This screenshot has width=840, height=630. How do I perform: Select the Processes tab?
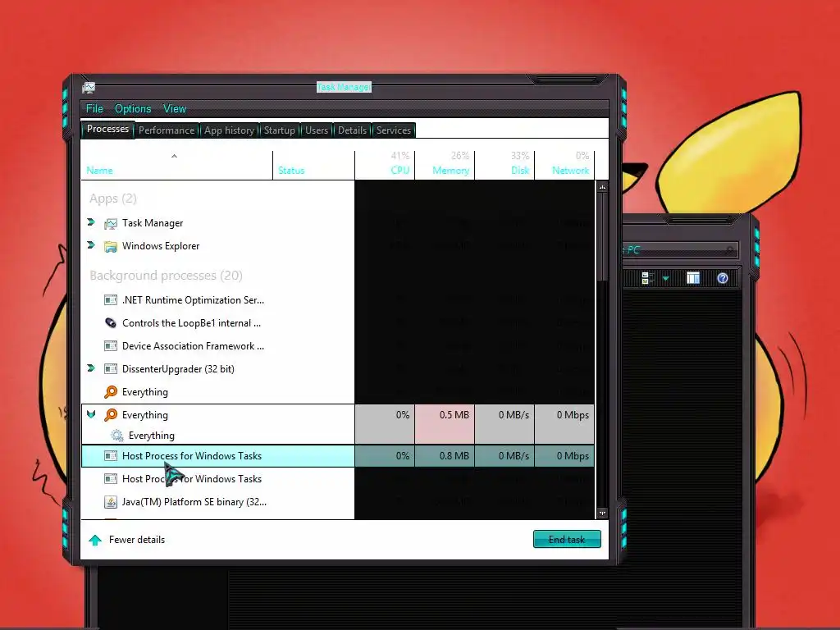(107, 129)
